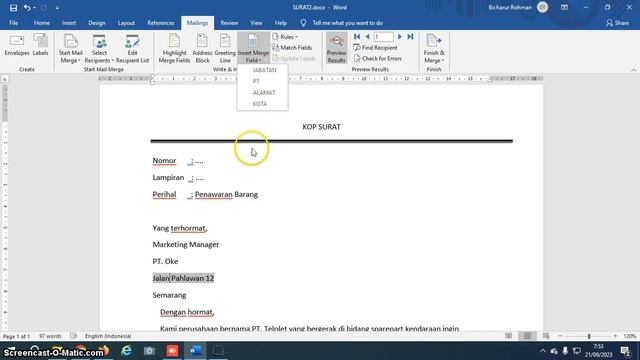Click Tell me what you want to do
The height and width of the screenshot is (360, 640).
[347, 23]
